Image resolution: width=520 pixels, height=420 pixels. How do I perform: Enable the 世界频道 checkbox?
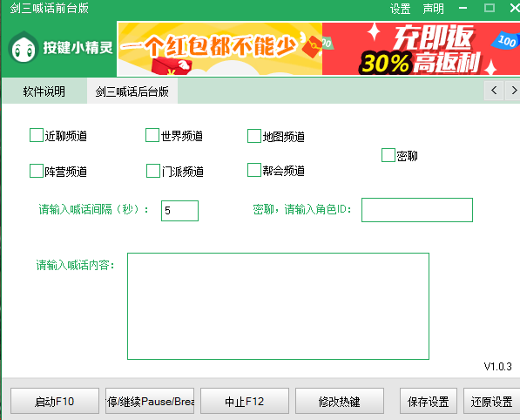pyautogui.click(x=152, y=135)
